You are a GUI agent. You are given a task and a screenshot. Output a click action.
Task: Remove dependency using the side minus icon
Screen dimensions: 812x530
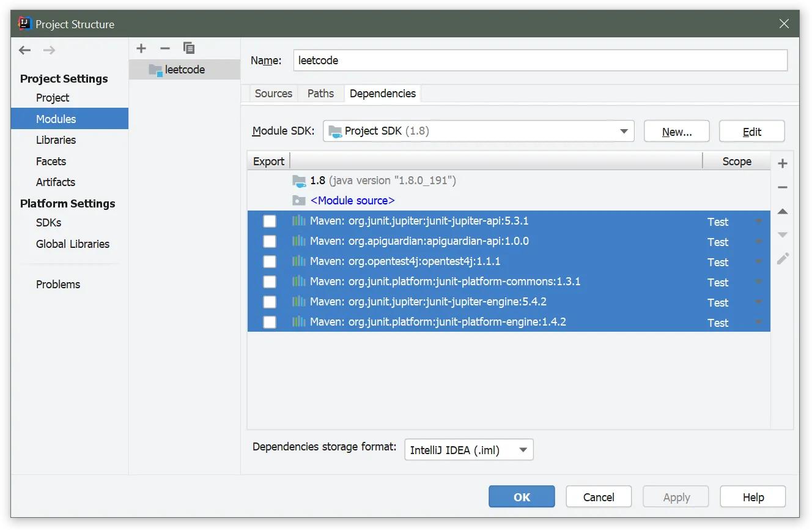click(783, 187)
